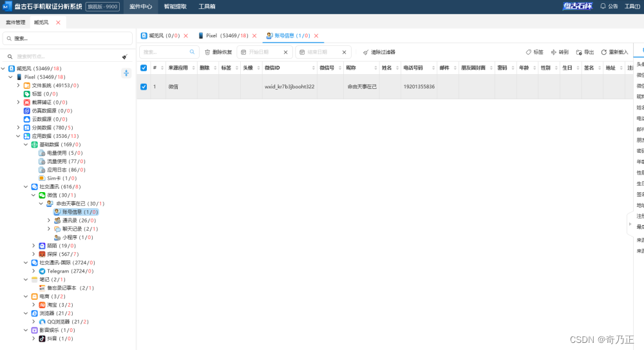Expand the 通讯录 node
Image resolution: width=644 pixels, height=350 pixels.
click(49, 221)
